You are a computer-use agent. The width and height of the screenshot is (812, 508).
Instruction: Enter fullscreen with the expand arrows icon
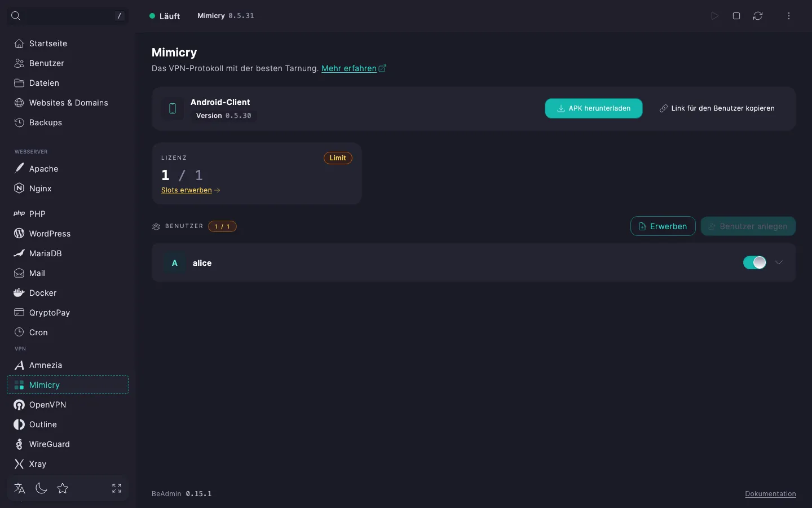117,488
